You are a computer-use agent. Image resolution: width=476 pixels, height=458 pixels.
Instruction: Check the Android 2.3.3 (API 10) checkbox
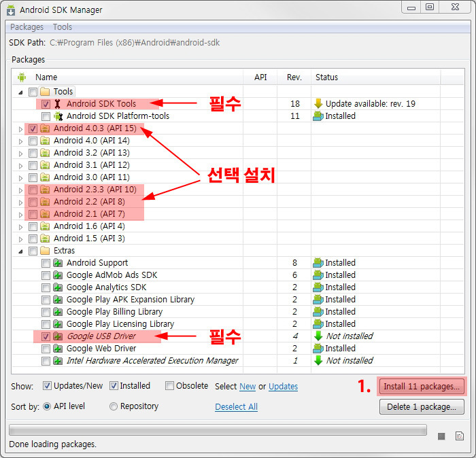[33, 190]
